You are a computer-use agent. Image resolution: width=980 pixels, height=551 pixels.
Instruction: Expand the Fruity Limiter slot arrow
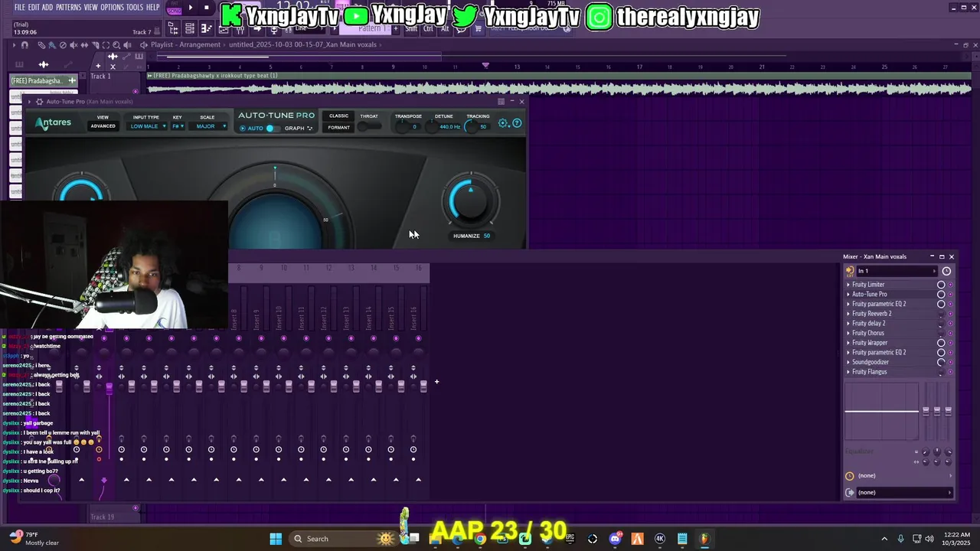point(848,285)
